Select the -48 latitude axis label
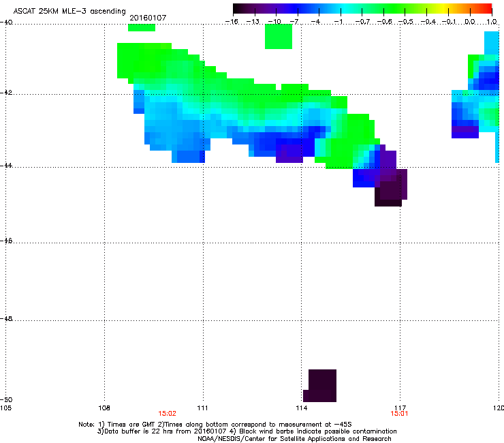 tap(6, 318)
